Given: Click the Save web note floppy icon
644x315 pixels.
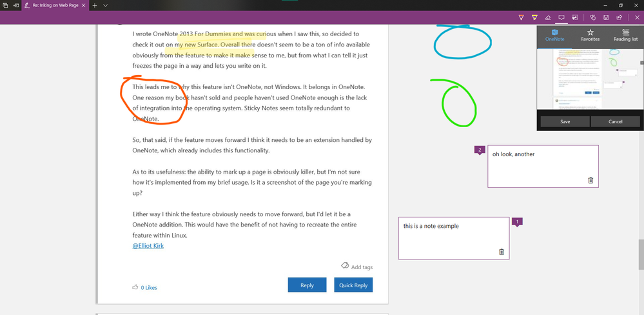Looking at the screenshot, I should pyautogui.click(x=606, y=17).
